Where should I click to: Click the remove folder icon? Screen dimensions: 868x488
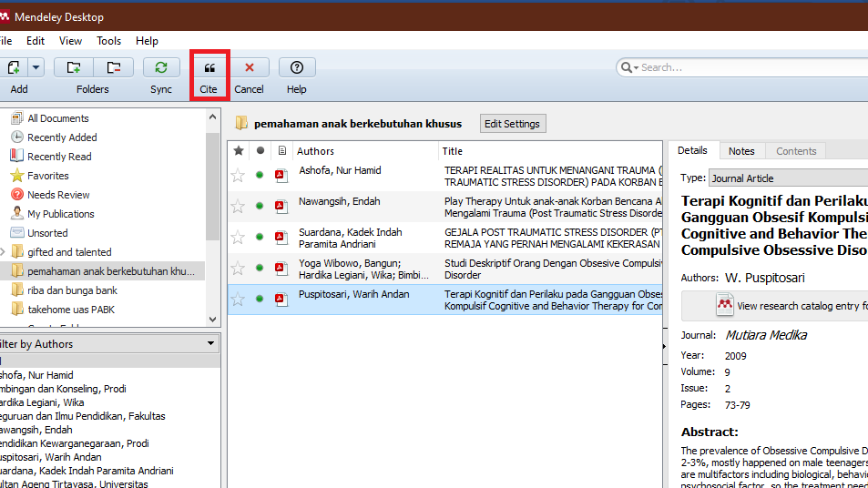(x=114, y=67)
